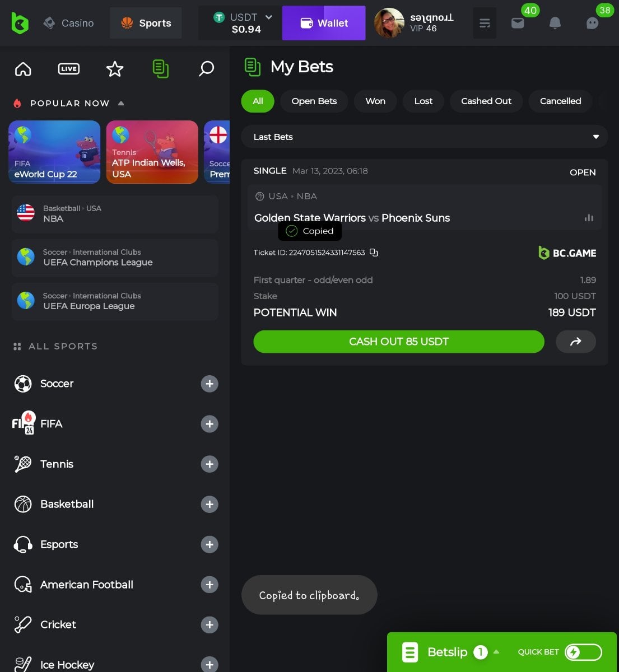This screenshot has width=619, height=672.
Task: Open the sports search magnifier icon
Action: click(x=207, y=69)
